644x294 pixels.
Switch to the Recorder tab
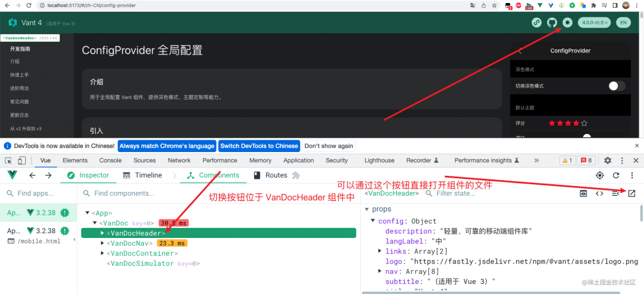(x=423, y=160)
